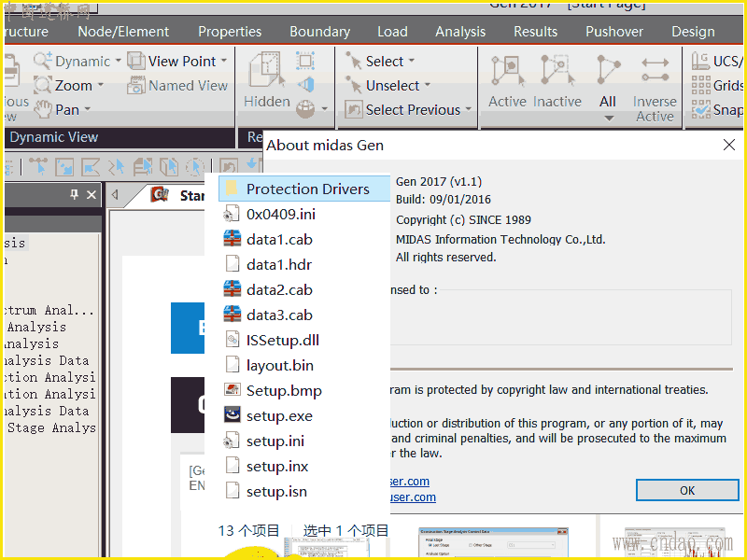The height and width of the screenshot is (560, 747).
Task: Click the Inverse Active icon
Action: pos(655,69)
